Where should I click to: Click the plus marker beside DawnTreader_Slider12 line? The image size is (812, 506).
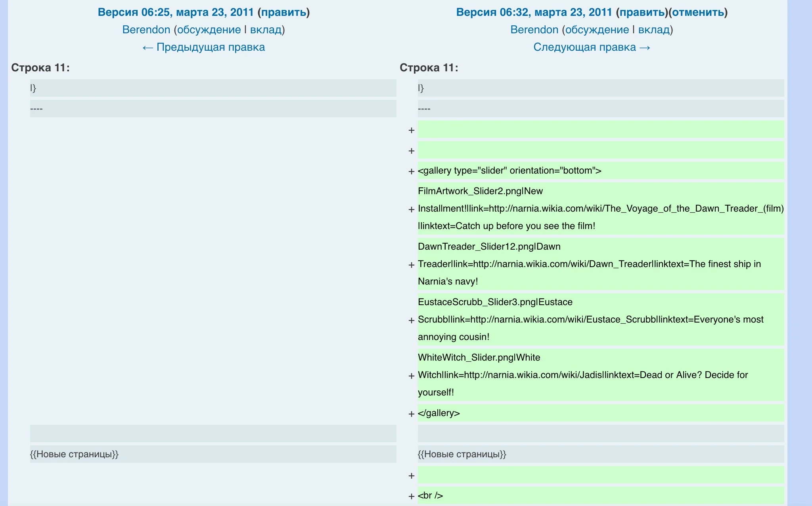pyautogui.click(x=411, y=265)
